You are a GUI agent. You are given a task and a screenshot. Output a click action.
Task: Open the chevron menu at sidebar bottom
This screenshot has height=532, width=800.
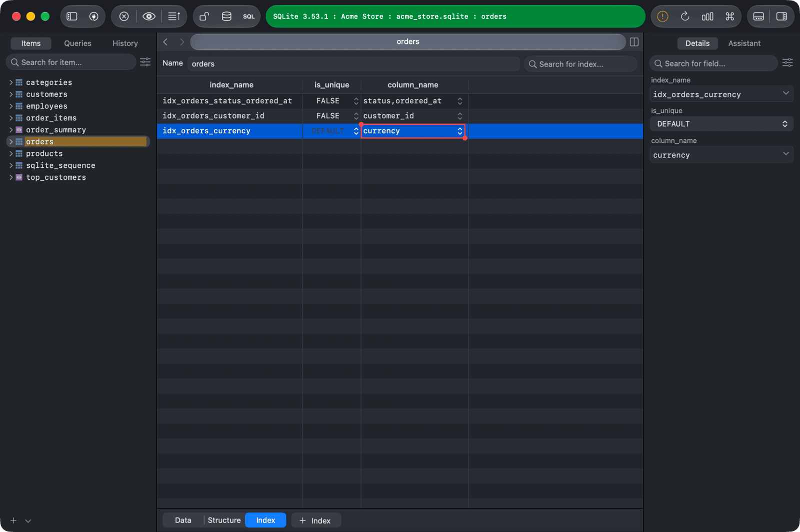point(28,521)
